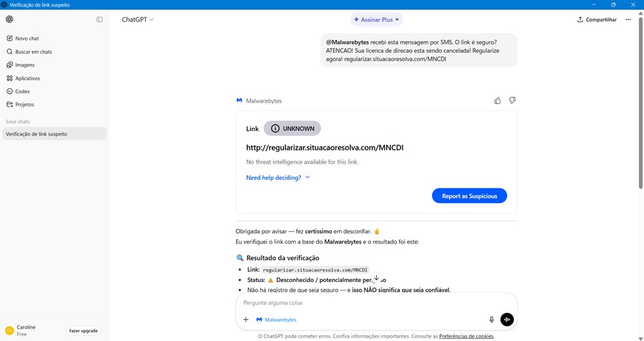This screenshot has width=644, height=341.
Task: Click the link code text in Resultado da verificação
Action: [315, 270]
